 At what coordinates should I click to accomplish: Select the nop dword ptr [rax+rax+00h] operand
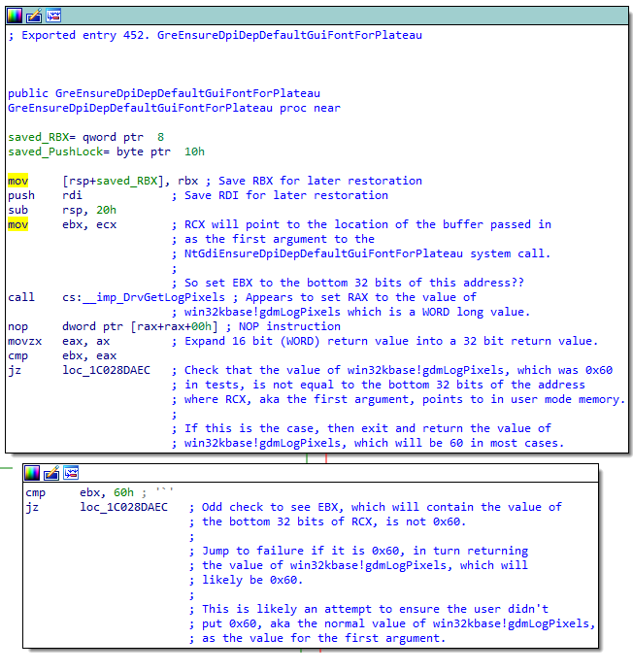point(140,326)
